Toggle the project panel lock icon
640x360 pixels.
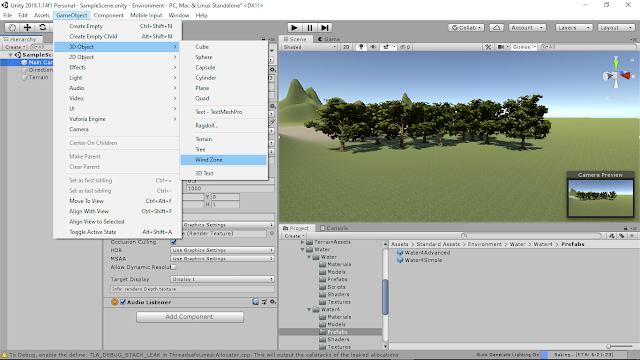[625, 228]
